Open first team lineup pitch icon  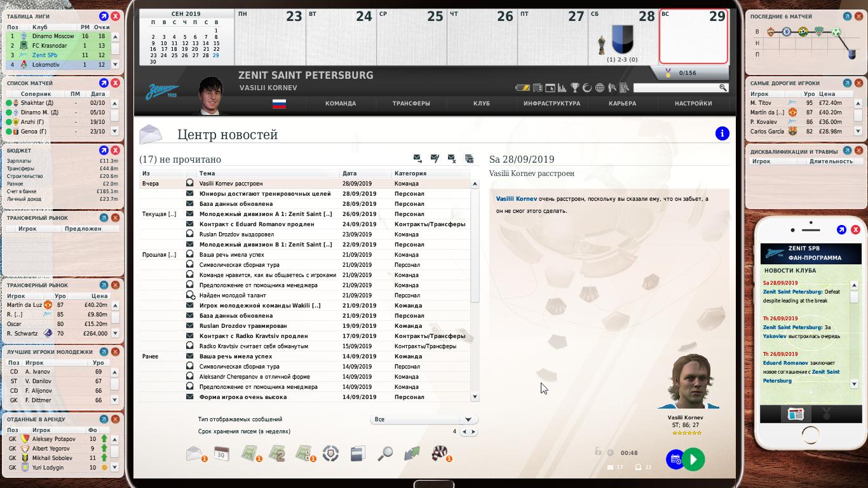pos(250,454)
